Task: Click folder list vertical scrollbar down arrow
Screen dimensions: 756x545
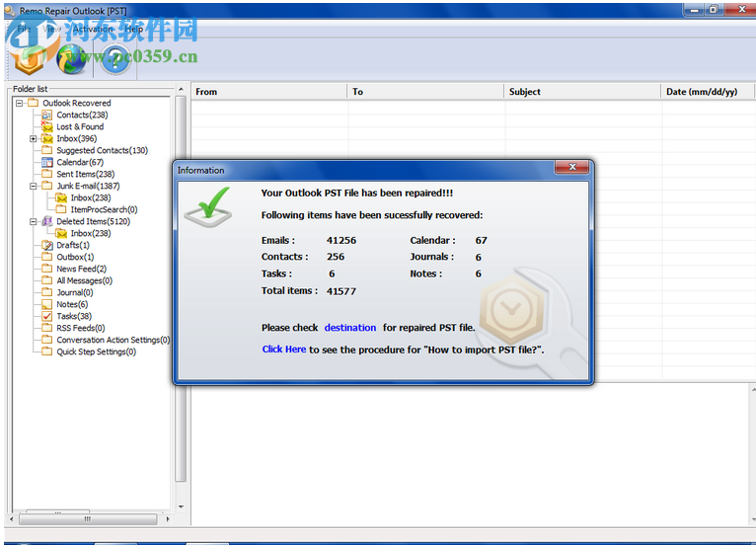Action: [x=181, y=506]
